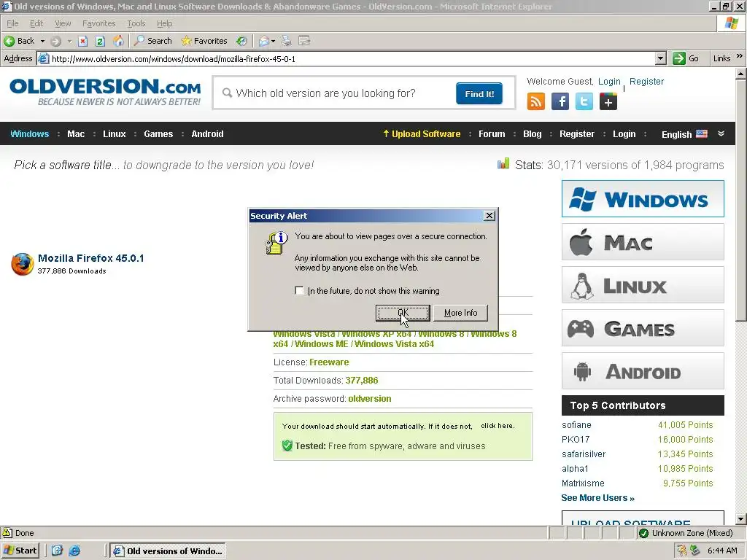Click the Go button
The width and height of the screenshot is (747, 560).
tap(686, 58)
